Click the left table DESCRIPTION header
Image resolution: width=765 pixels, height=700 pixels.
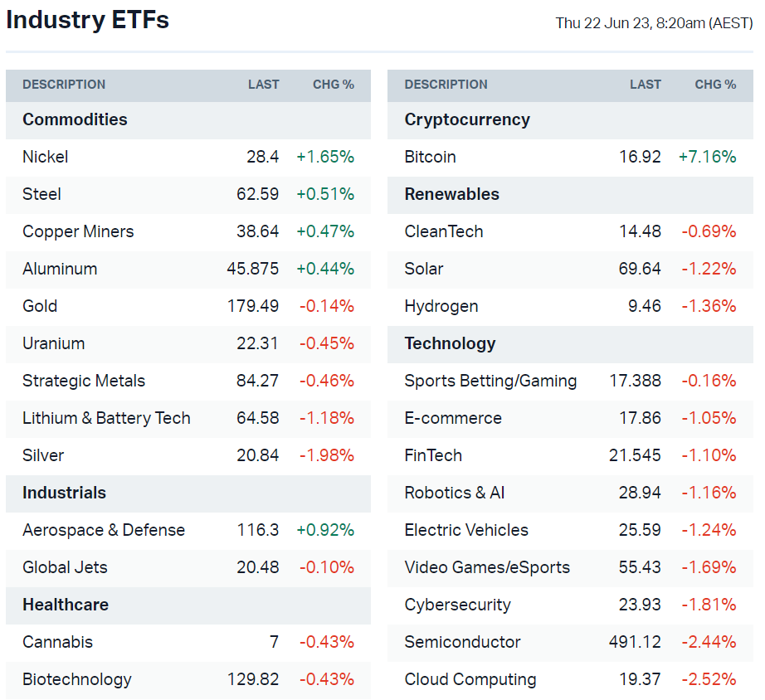[x=64, y=85]
